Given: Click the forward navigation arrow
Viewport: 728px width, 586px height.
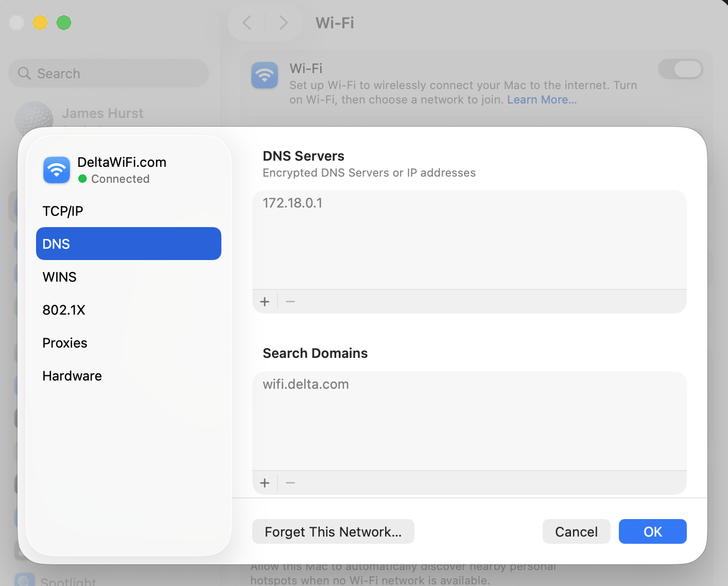Looking at the screenshot, I should [283, 23].
